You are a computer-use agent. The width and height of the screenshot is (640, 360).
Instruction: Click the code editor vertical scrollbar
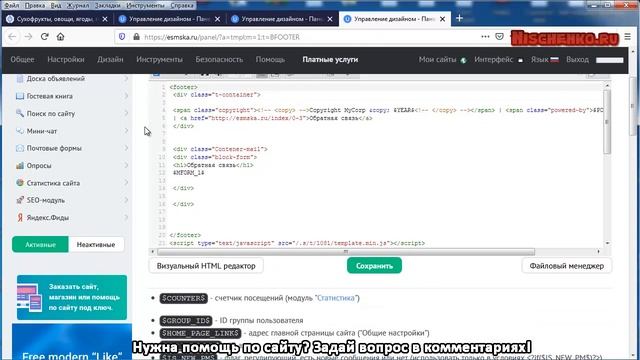(x=607, y=122)
